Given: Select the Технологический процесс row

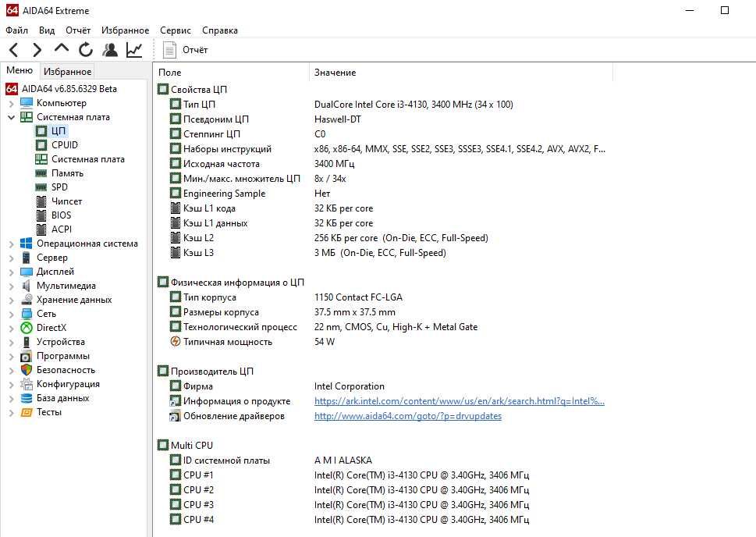Looking at the screenshot, I should [382, 327].
